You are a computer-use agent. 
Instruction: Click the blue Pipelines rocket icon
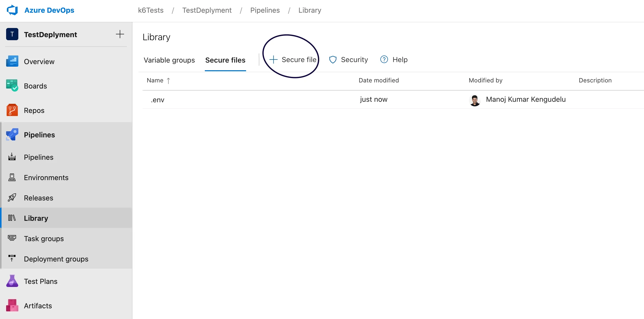point(12,135)
